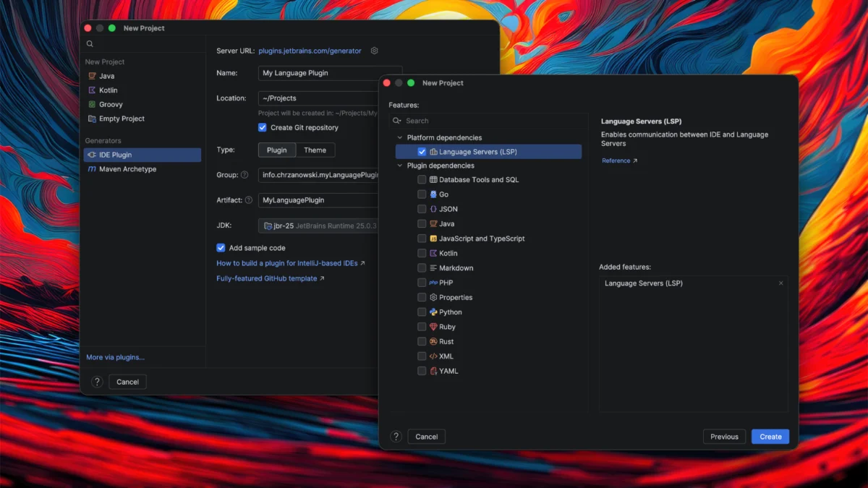This screenshot has width=868, height=488.
Task: Check the JSON dependency checkbox
Action: (422, 209)
